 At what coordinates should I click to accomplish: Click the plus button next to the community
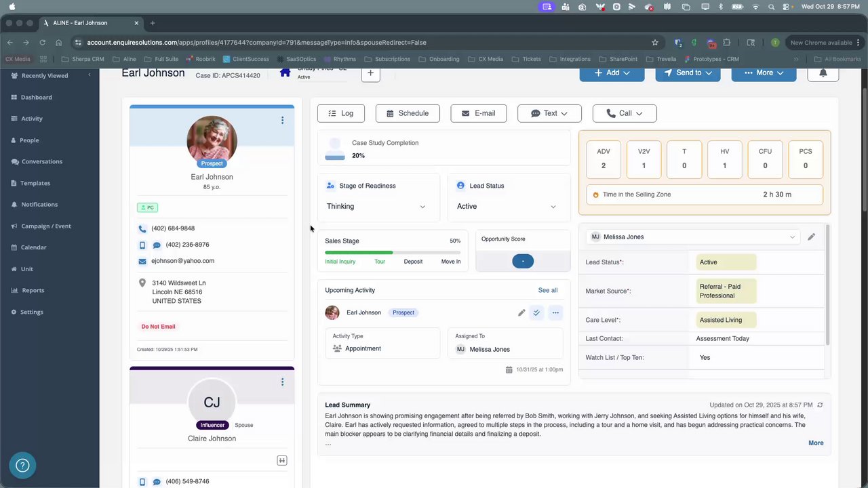tap(370, 73)
